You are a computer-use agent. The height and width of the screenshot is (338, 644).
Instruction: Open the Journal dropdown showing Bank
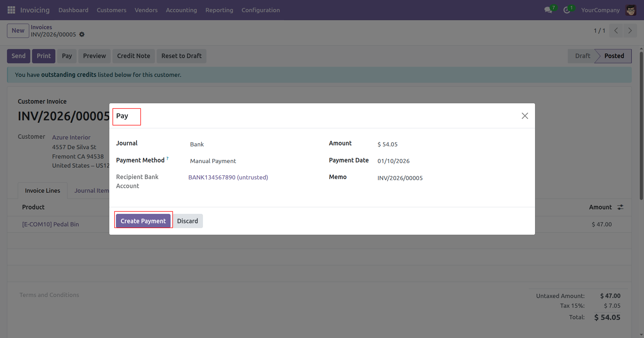click(x=251, y=144)
